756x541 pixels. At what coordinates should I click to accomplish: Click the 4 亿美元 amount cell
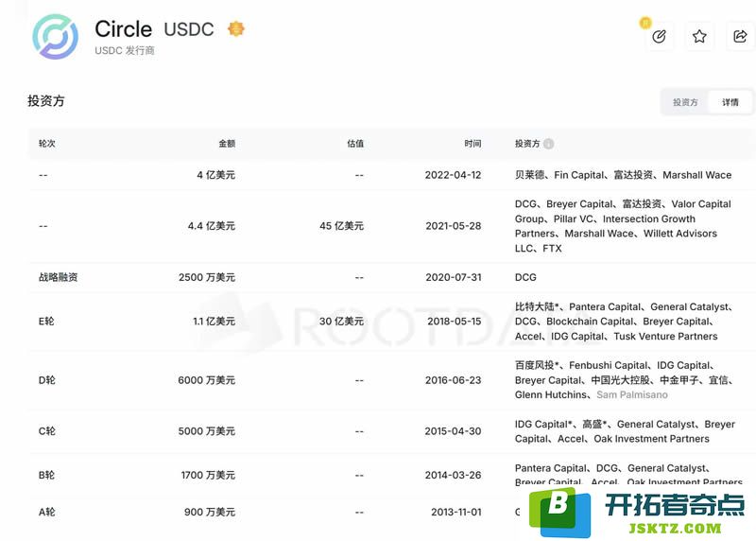(215, 175)
